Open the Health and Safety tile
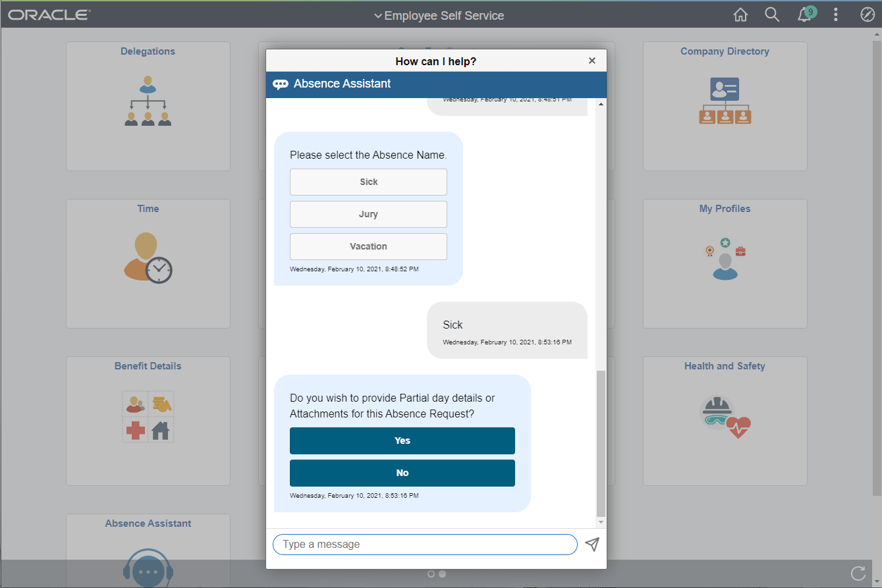The image size is (882, 588). click(x=725, y=421)
